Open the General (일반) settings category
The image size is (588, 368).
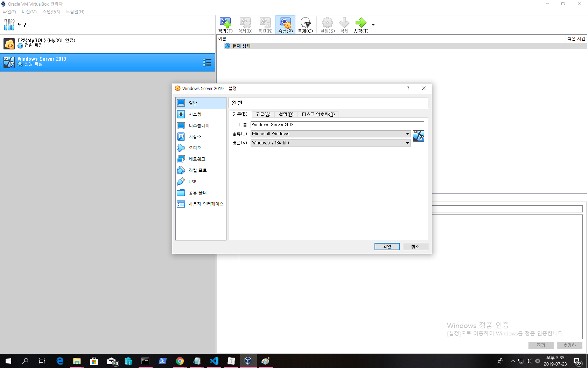point(201,103)
